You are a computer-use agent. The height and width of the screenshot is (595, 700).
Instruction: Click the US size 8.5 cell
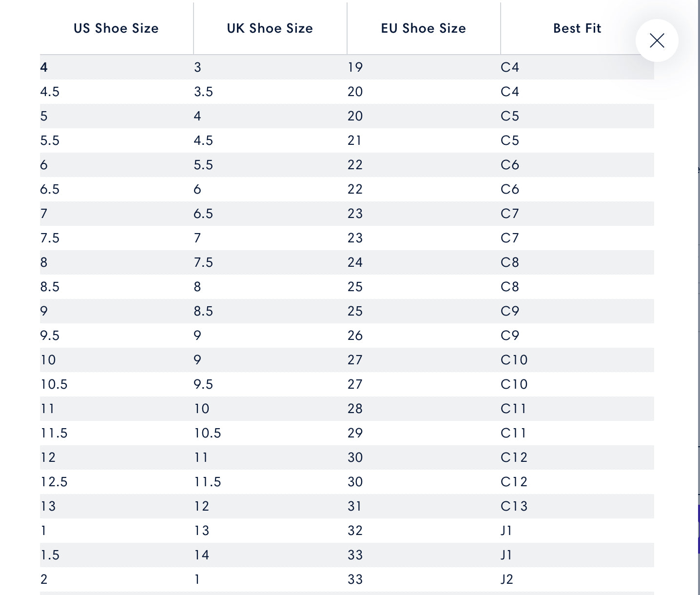click(x=50, y=287)
